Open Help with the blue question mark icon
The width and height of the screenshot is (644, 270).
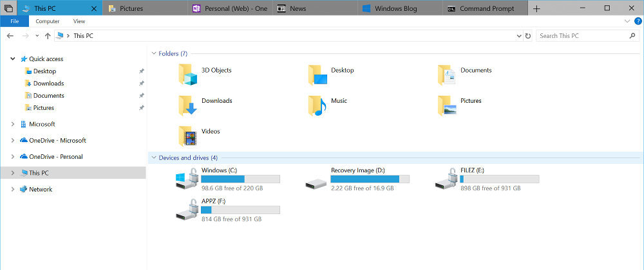[638, 21]
